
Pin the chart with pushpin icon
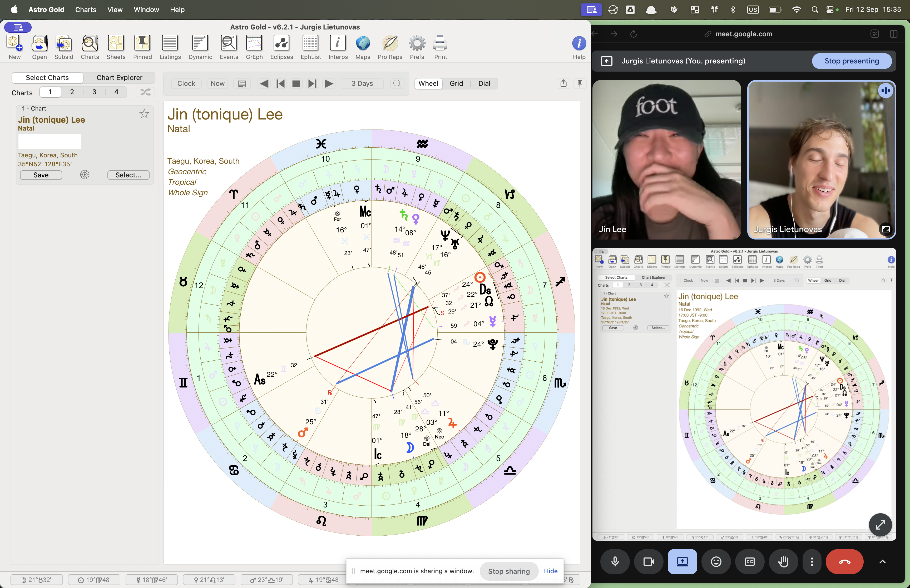click(x=579, y=83)
